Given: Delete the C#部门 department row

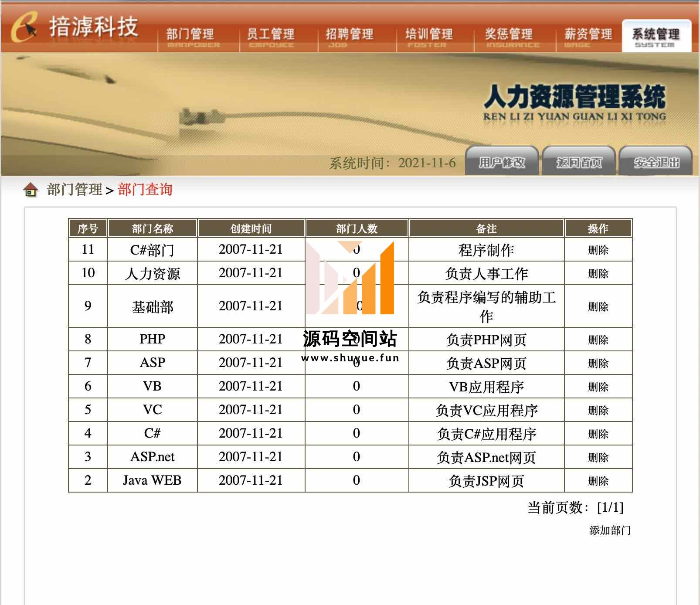Looking at the screenshot, I should (x=598, y=250).
